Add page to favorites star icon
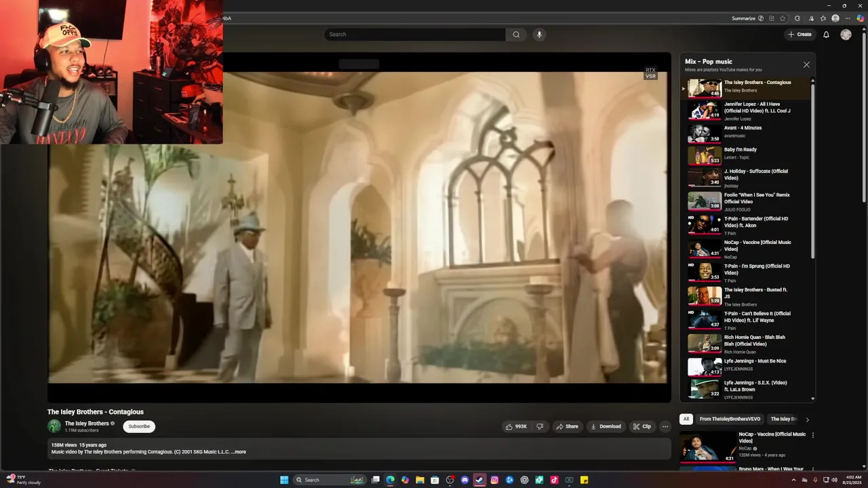The width and height of the screenshot is (868, 488). click(783, 18)
